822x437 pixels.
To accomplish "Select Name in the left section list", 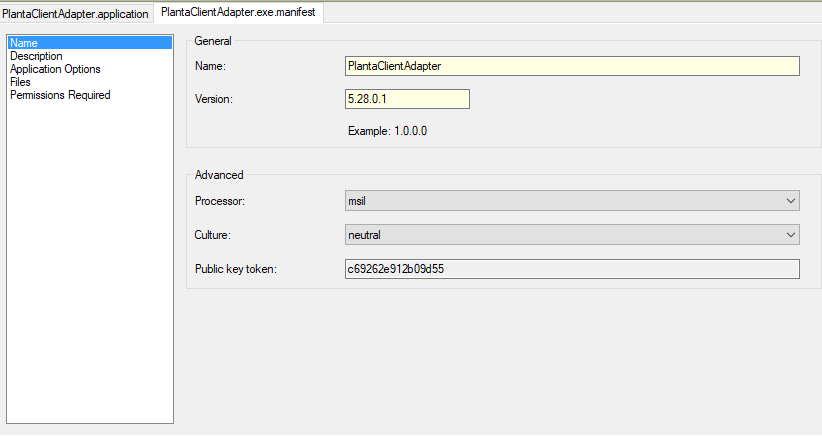I will 24,43.
